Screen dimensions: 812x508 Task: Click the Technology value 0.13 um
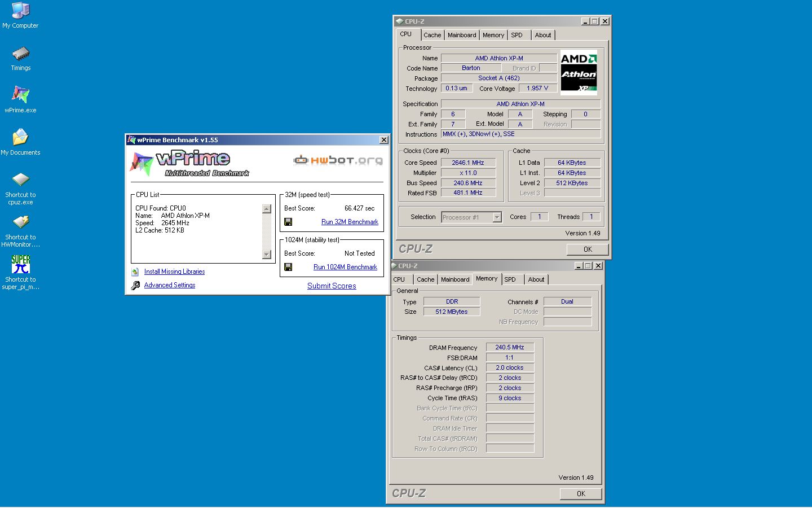pyautogui.click(x=456, y=88)
